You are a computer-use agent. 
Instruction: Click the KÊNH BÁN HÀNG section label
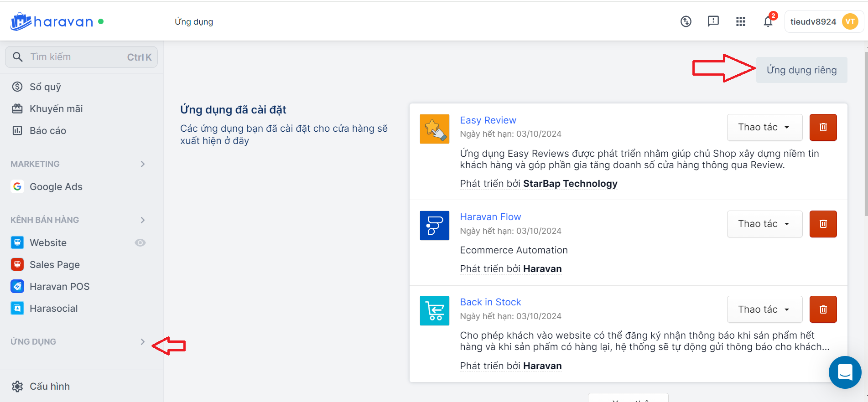pyautogui.click(x=45, y=220)
